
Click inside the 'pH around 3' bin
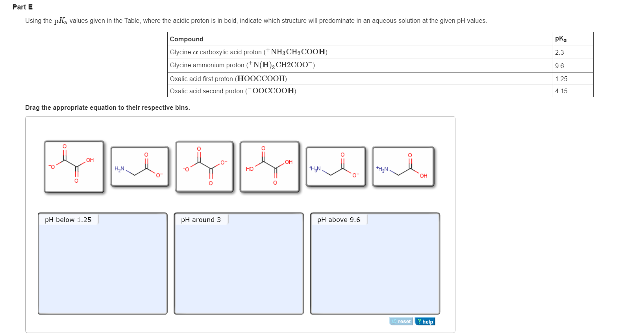[239, 268]
